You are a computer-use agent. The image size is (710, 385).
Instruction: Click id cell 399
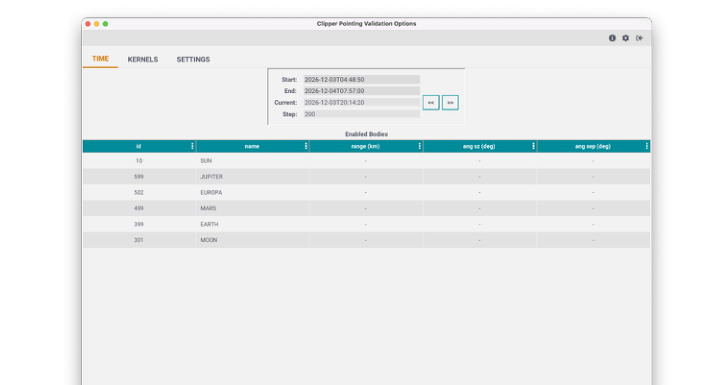[x=139, y=224]
